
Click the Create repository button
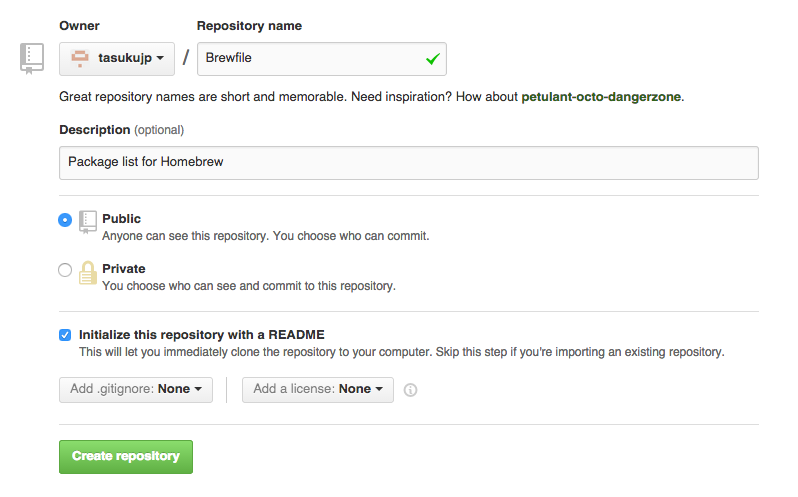(x=126, y=457)
